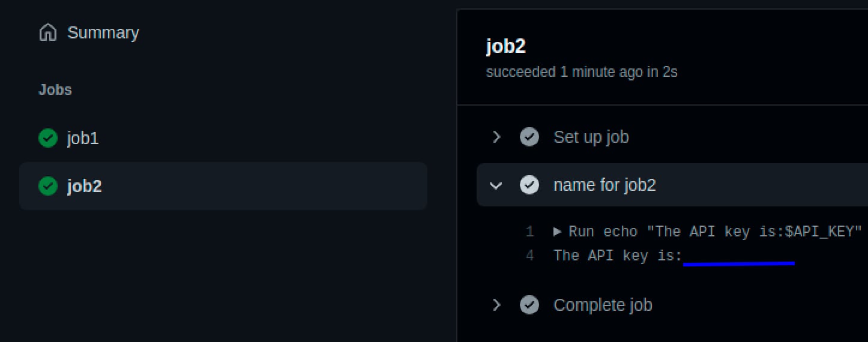Click log line number 4

(529, 256)
